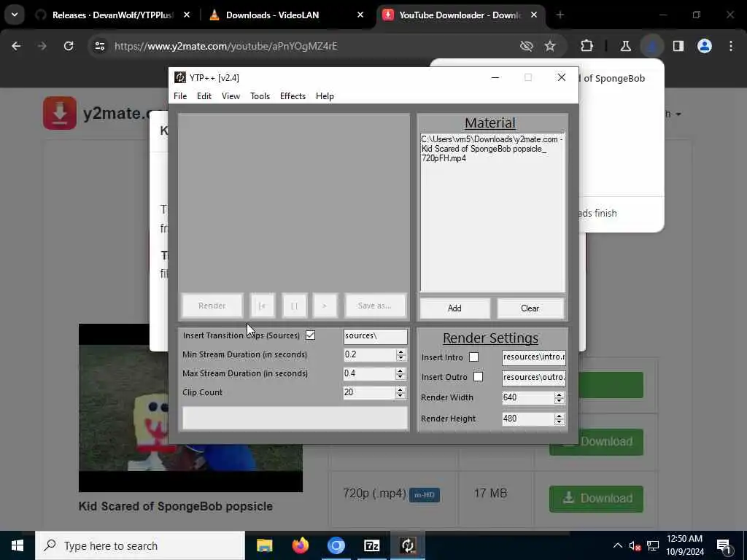Open the View menu in YTP++
This screenshot has height=560, width=747.
point(231,96)
